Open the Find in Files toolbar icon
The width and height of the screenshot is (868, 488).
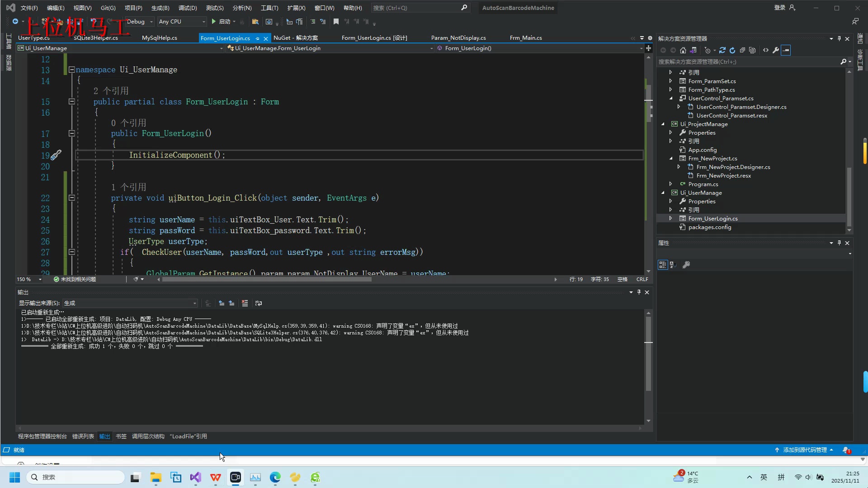[x=255, y=21]
